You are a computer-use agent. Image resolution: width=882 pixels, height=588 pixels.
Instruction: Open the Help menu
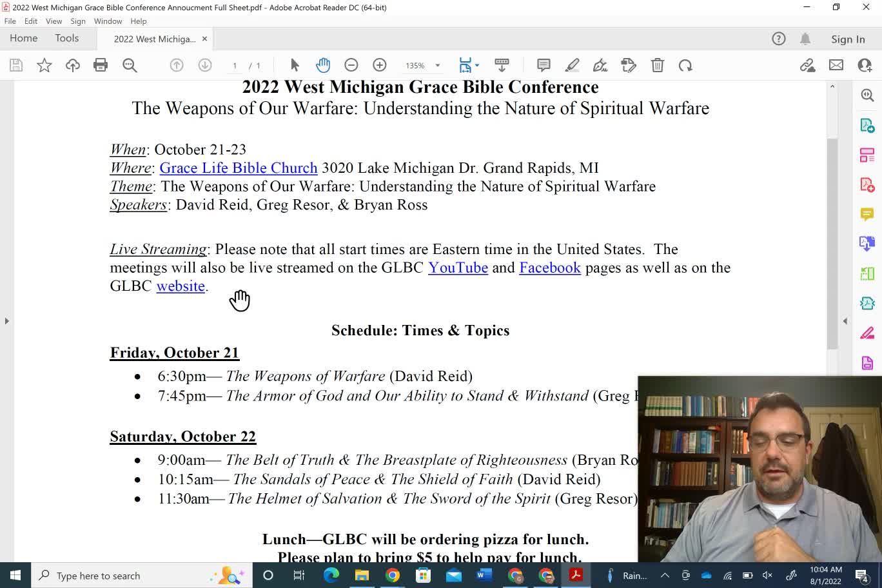tap(139, 21)
